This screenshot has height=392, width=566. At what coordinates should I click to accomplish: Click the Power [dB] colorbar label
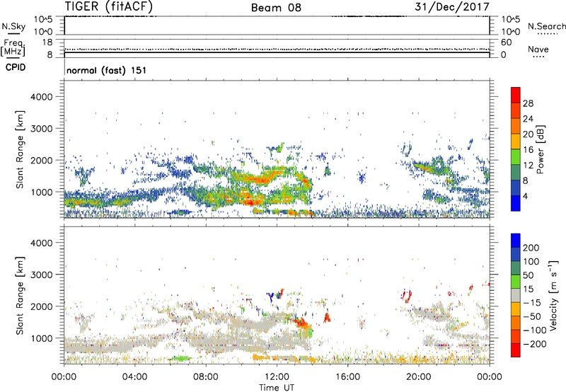tap(540, 149)
